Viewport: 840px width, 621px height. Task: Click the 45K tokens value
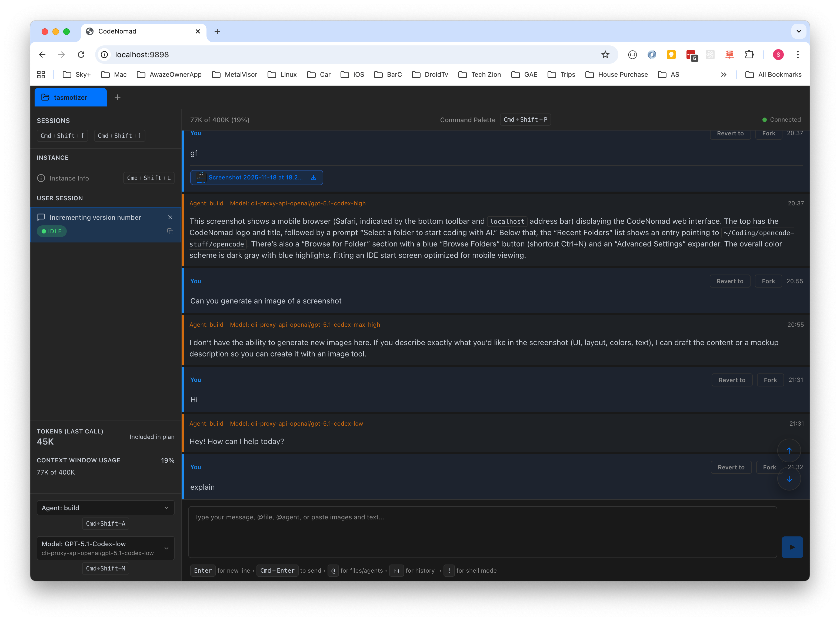point(45,442)
